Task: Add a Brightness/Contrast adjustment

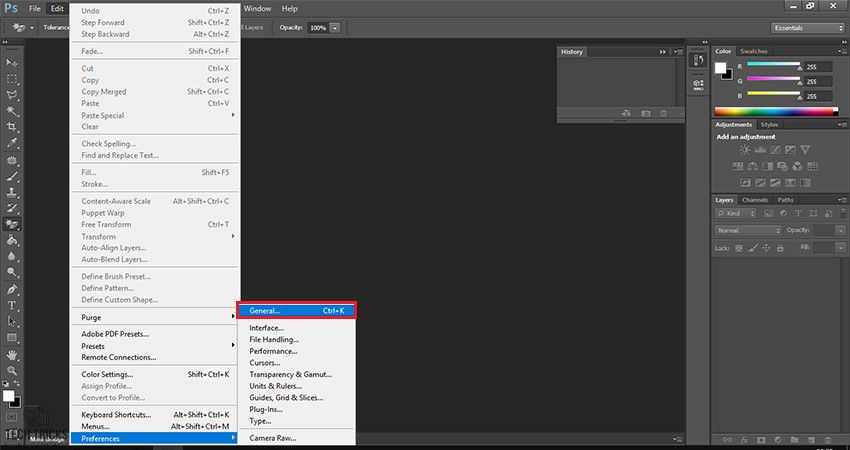Action: [745, 150]
